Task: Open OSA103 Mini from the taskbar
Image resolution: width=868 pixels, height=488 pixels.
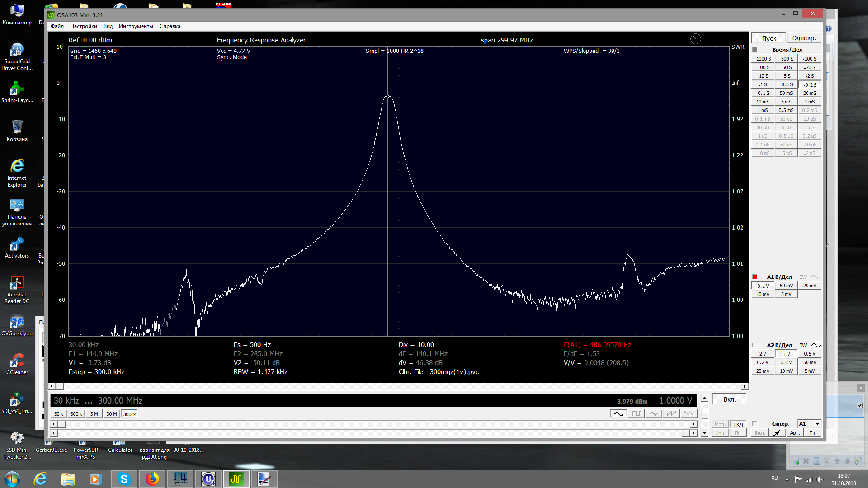Action: pos(236,479)
